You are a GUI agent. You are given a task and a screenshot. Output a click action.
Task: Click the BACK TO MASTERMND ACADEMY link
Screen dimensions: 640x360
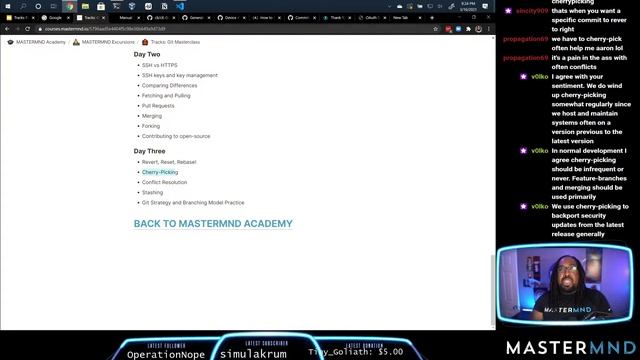point(213,224)
